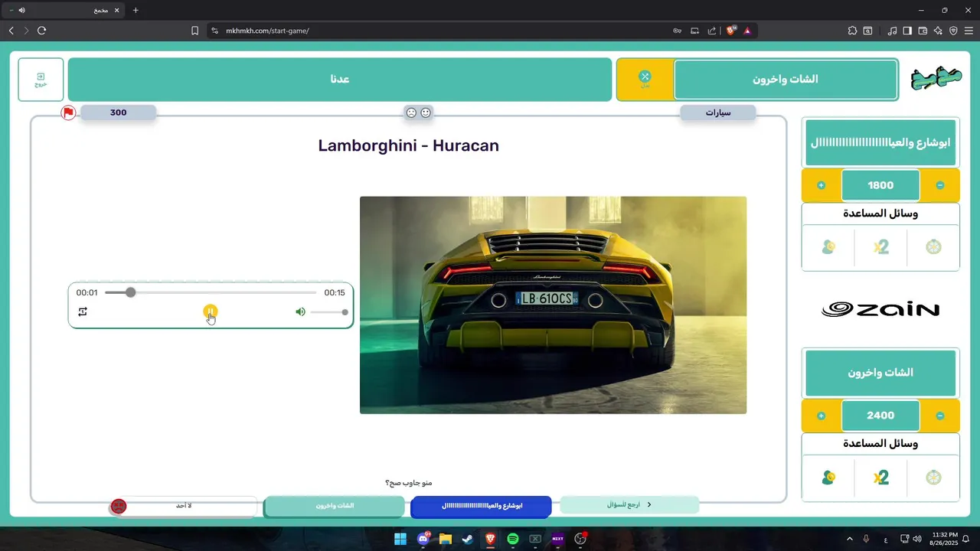Decrease score of the 1800 team
980x551 pixels.
click(x=940, y=185)
